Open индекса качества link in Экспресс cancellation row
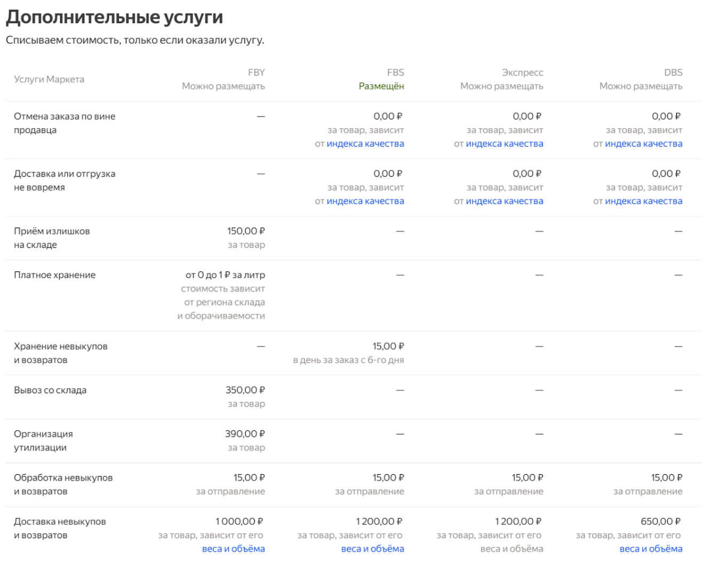 [x=505, y=143]
